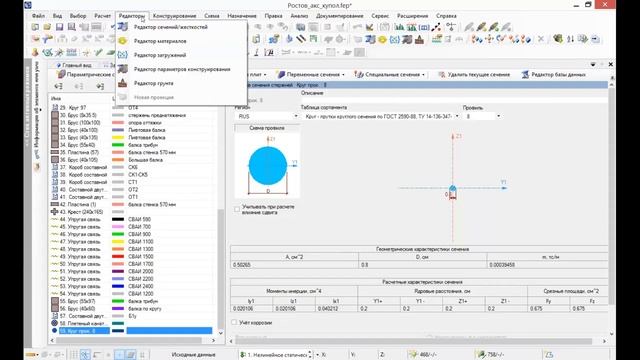The image size is (640, 360).
Task: Close the section editor panel with X
Action: click(611, 64)
